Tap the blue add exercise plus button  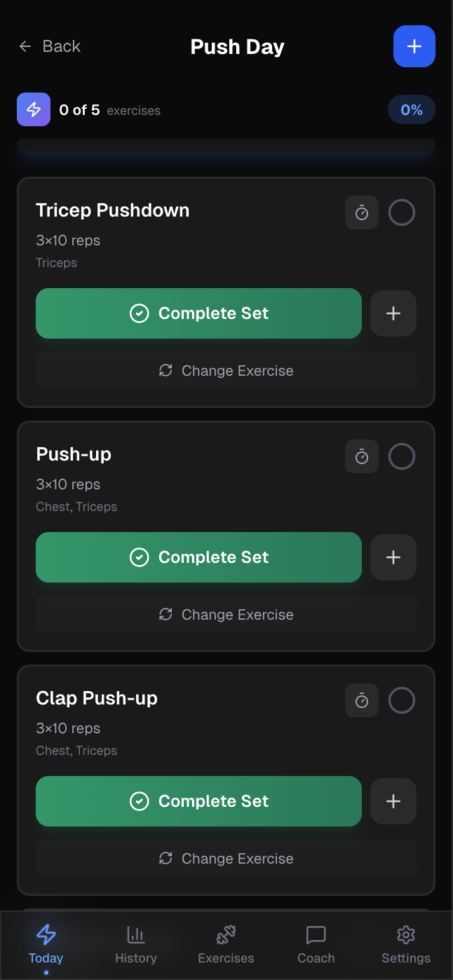[x=414, y=46]
